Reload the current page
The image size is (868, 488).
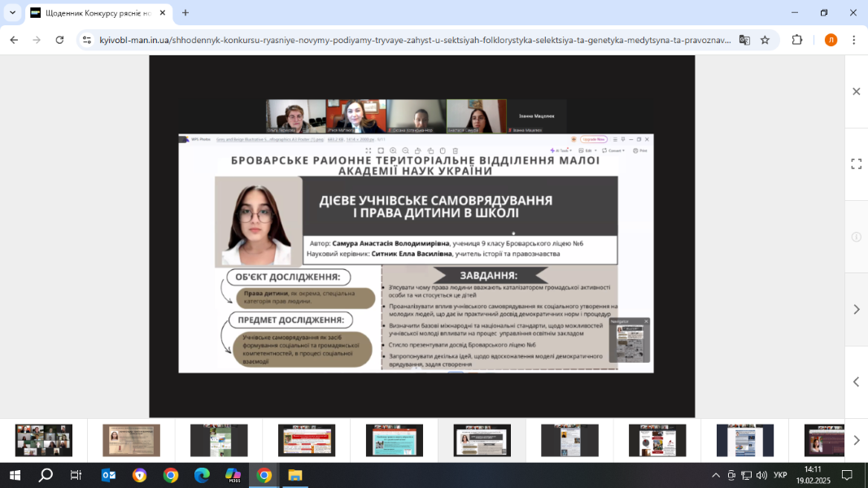(x=59, y=40)
